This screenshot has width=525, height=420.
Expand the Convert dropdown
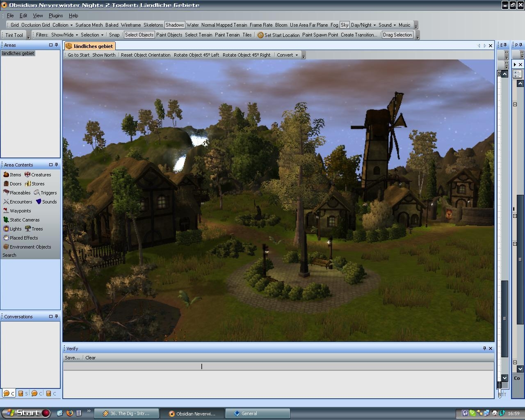287,55
